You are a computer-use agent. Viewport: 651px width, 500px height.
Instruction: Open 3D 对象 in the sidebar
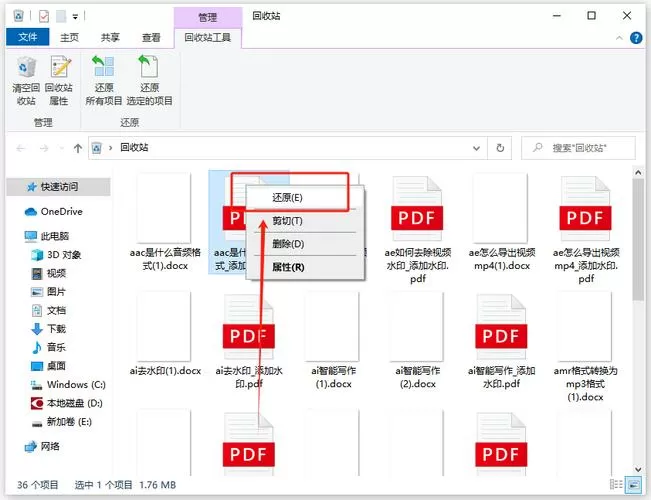tap(56, 255)
